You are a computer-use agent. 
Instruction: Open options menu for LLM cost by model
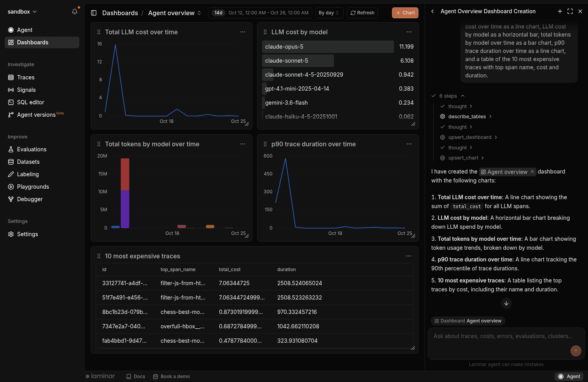click(409, 32)
